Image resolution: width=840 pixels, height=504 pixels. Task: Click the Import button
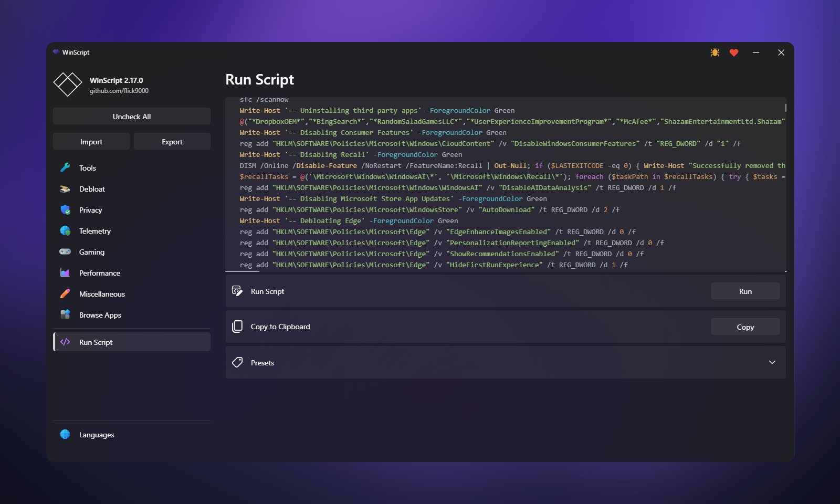(x=91, y=141)
